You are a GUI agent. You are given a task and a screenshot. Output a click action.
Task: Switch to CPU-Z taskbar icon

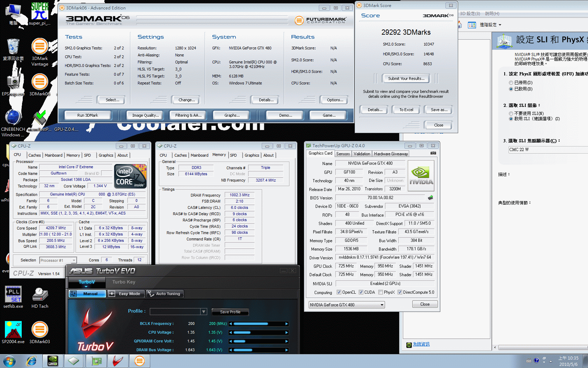[x=73, y=361]
